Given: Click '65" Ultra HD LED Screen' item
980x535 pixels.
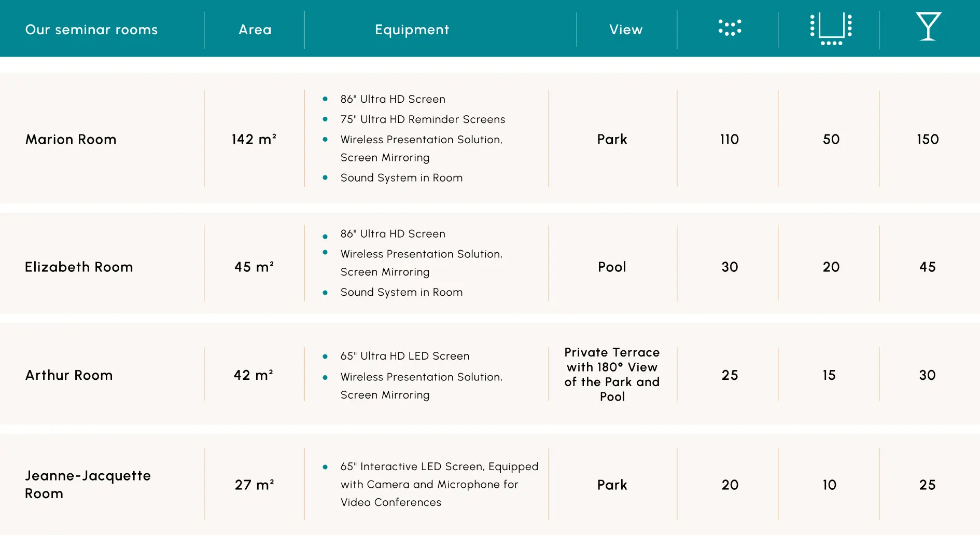Looking at the screenshot, I should 404,356.
